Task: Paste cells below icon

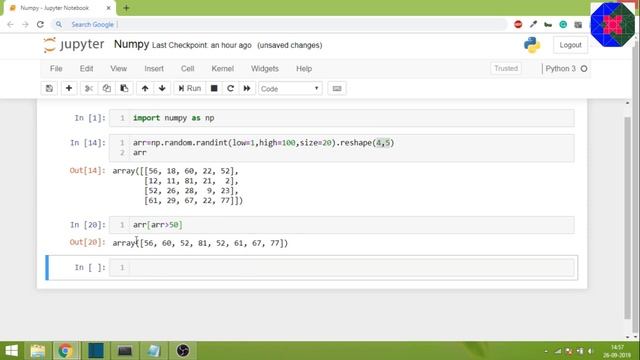Action: point(124,89)
